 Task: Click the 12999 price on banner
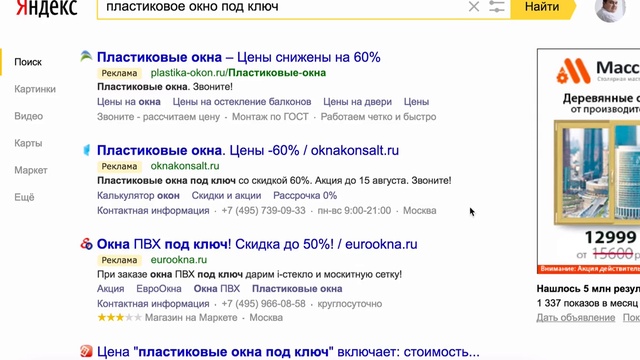point(611,237)
